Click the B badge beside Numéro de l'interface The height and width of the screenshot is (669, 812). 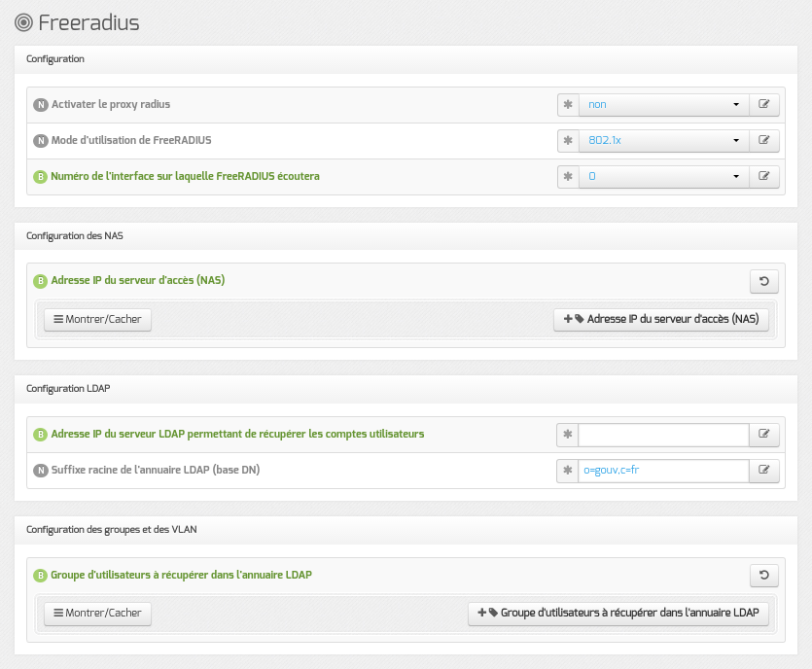(x=41, y=177)
